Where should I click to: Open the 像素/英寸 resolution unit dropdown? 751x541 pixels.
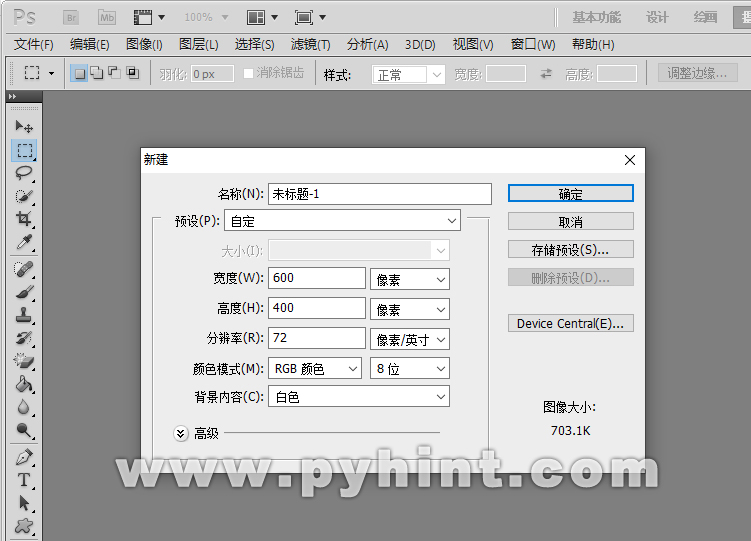tap(410, 339)
